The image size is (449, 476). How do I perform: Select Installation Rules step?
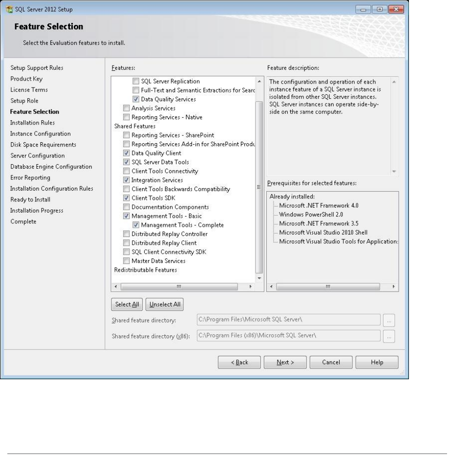pyautogui.click(x=32, y=123)
